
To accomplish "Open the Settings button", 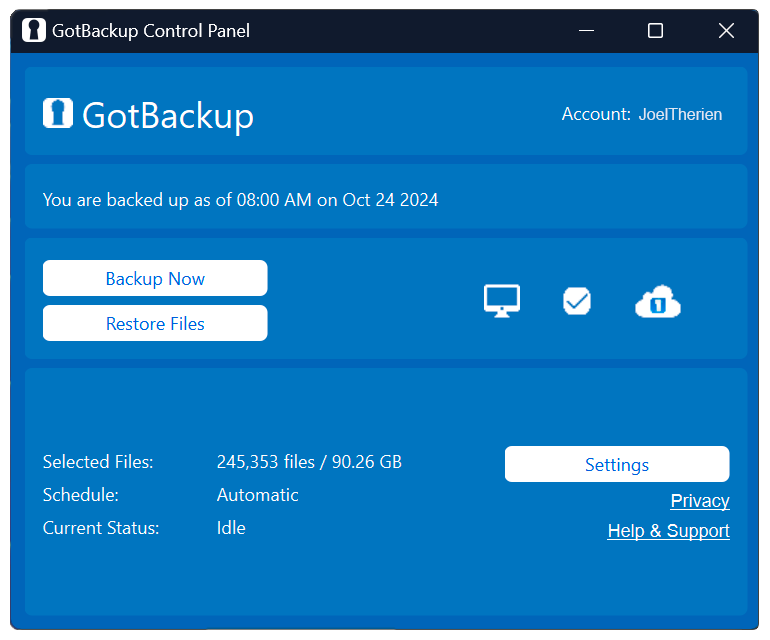I will click(x=617, y=464).
